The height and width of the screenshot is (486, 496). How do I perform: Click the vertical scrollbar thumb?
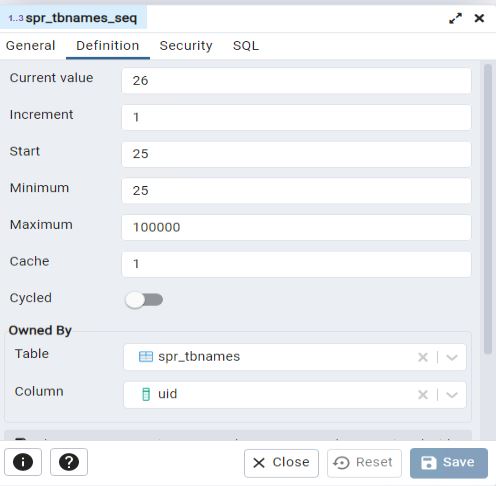pyautogui.click(x=488, y=208)
